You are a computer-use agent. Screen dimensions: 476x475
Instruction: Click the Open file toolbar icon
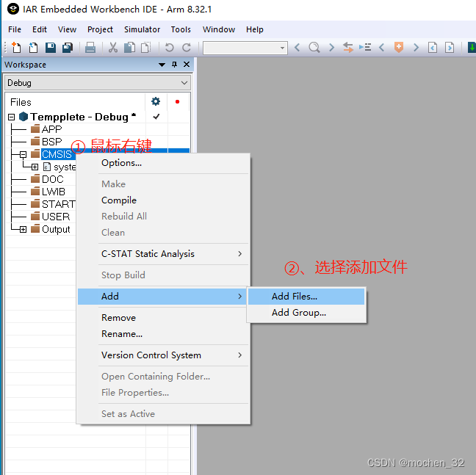33,48
